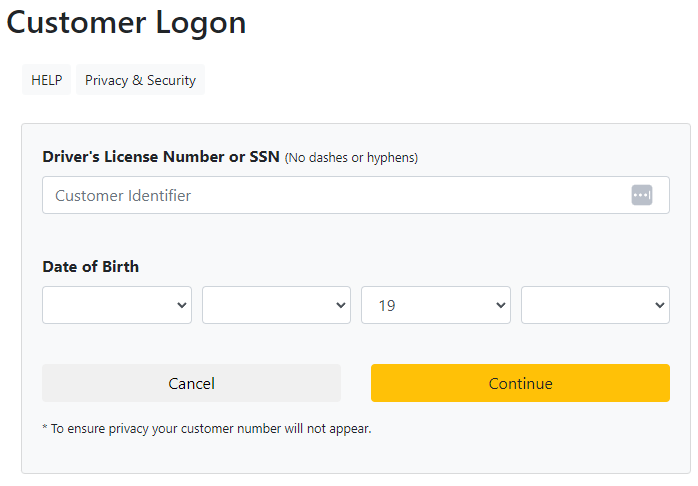
Task: Open the century dropdown showing 19
Action: (436, 305)
